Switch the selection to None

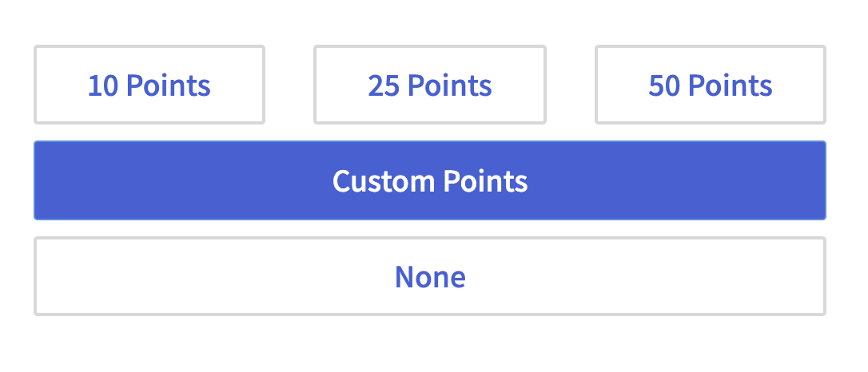[430, 276]
